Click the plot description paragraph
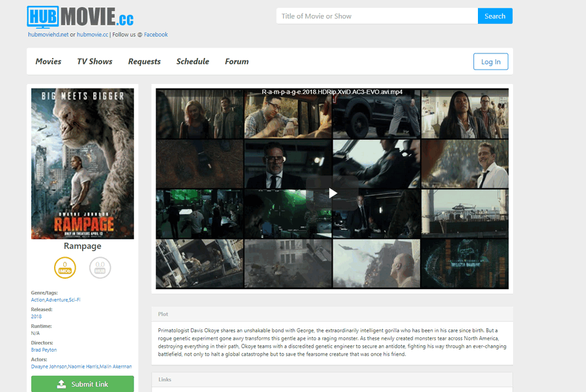 pos(332,343)
